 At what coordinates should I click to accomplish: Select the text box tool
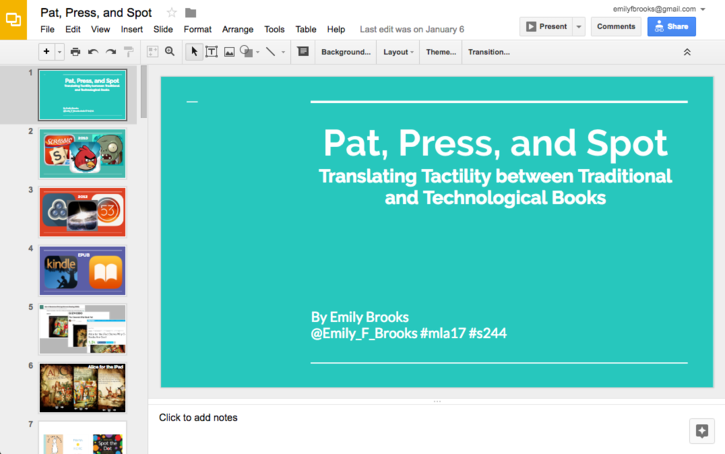tap(211, 52)
